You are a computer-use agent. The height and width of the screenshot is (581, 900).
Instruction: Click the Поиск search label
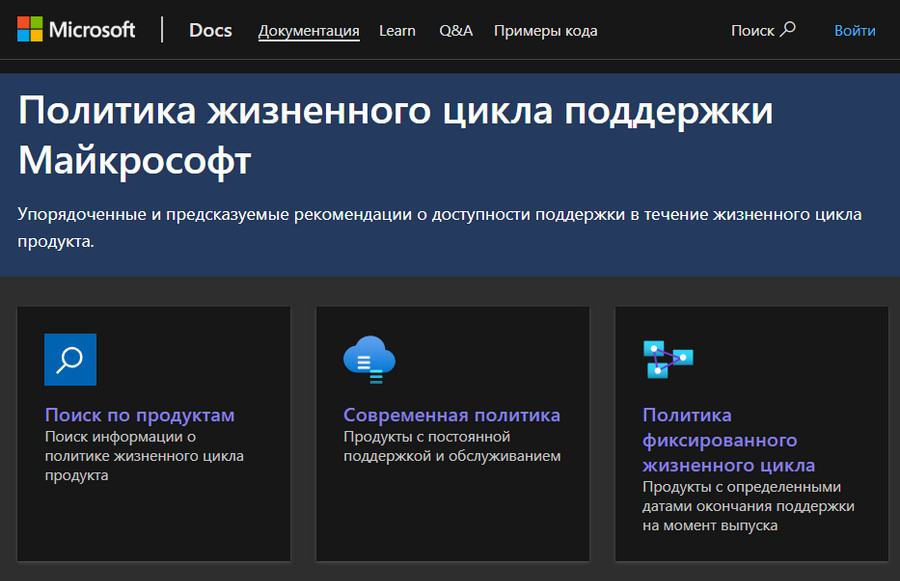click(x=752, y=31)
